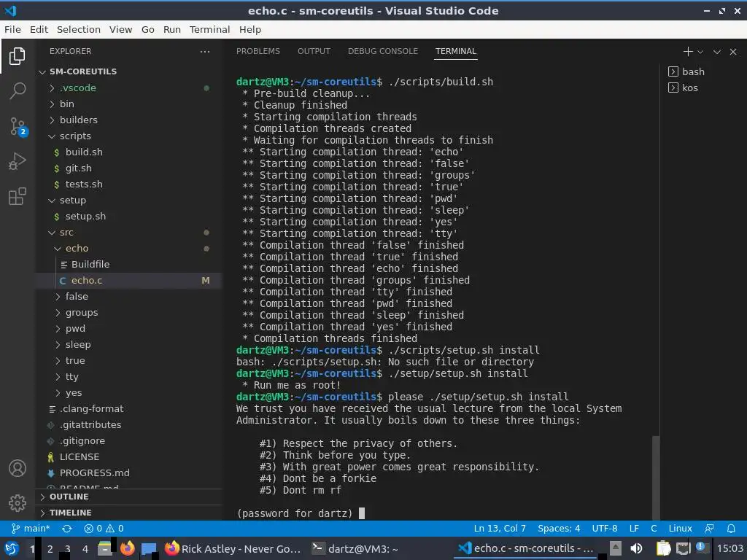Open Source Control view with 2 changes
Viewport: 747px width, 560px height.
point(18,127)
